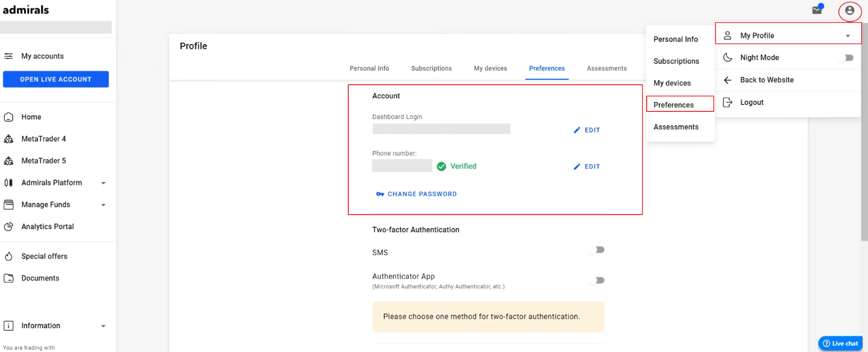Image resolution: width=868 pixels, height=352 pixels.
Task: Click the Analytics Portal pie chart icon
Action: (x=9, y=227)
